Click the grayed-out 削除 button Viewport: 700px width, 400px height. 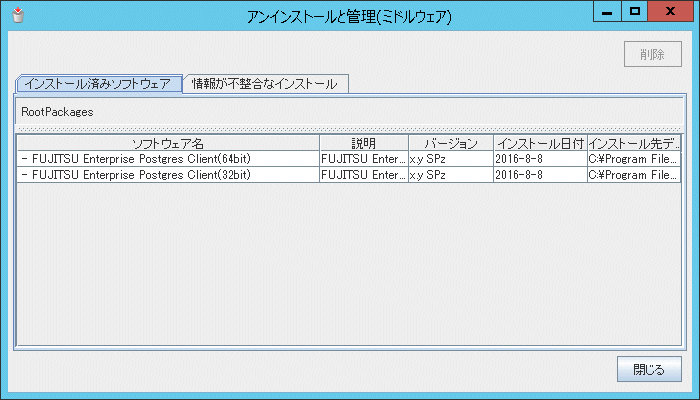pyautogui.click(x=653, y=54)
